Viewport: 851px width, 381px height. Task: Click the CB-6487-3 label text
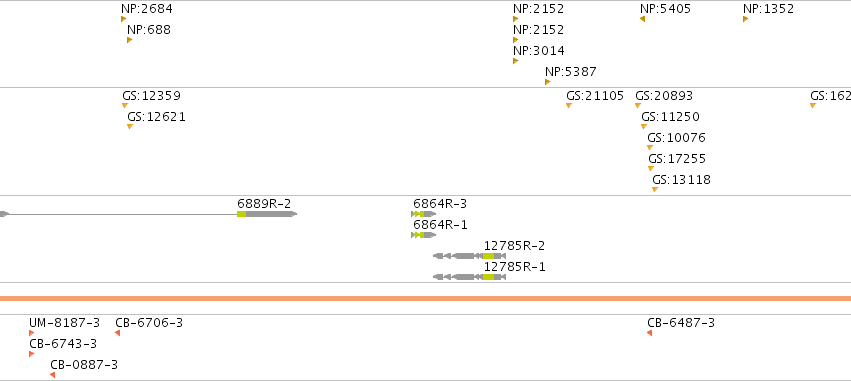[x=681, y=323]
